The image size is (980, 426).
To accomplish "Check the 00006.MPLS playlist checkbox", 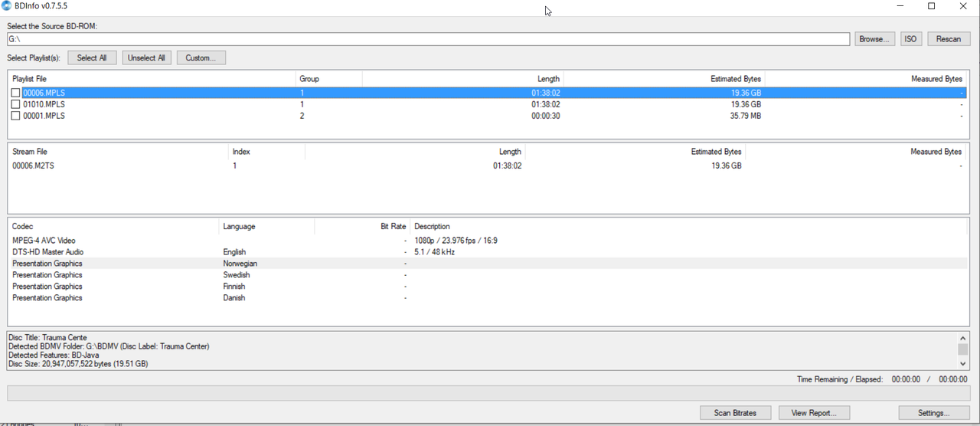I will pos(15,93).
